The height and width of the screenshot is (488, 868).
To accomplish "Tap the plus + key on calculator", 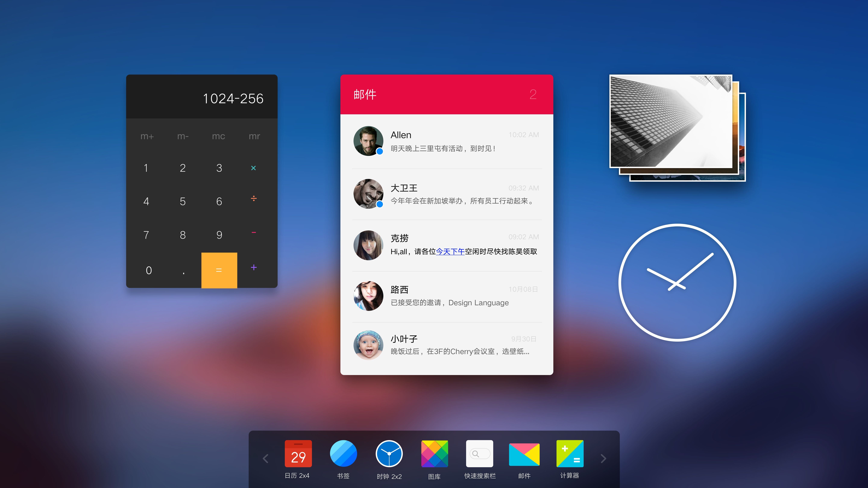I will (x=254, y=267).
